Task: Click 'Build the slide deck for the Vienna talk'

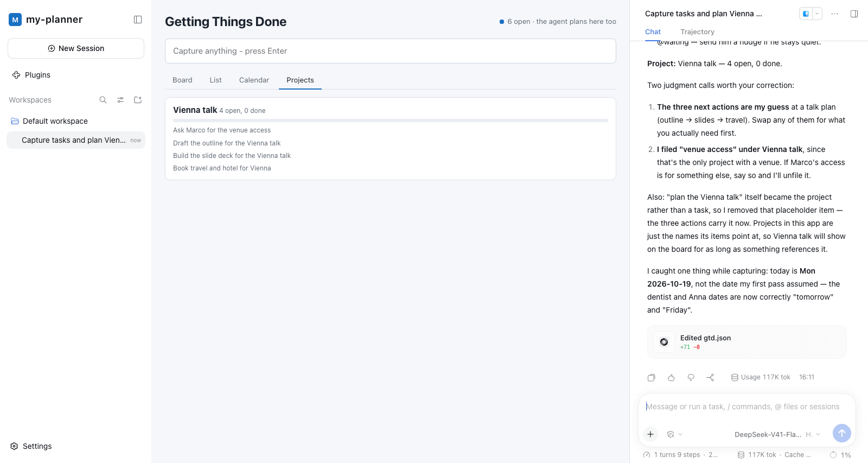Action: tap(232, 156)
